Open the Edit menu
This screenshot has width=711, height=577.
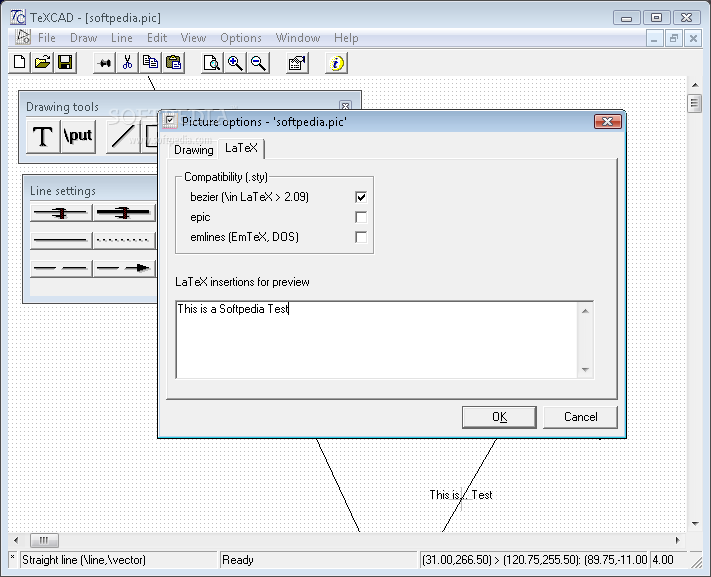click(x=157, y=38)
